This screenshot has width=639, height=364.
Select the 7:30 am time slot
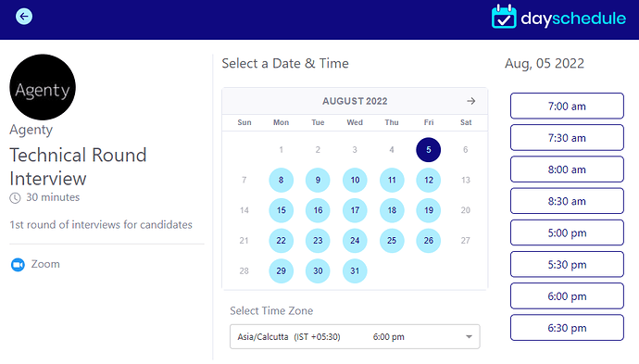(567, 138)
